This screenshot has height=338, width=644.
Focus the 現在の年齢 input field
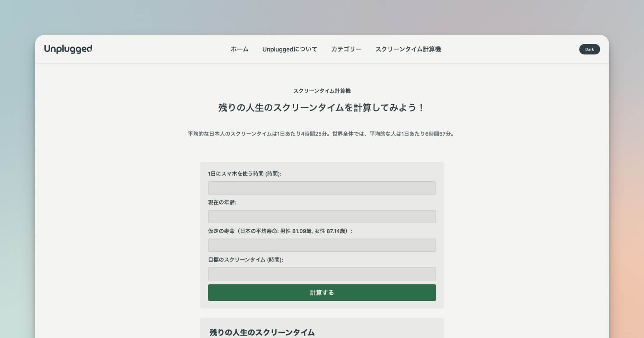[x=322, y=216]
